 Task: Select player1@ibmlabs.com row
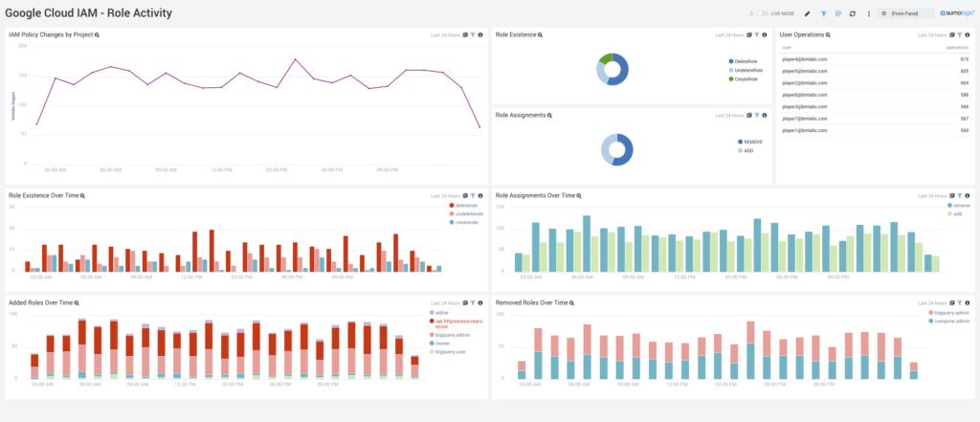[x=875, y=131]
